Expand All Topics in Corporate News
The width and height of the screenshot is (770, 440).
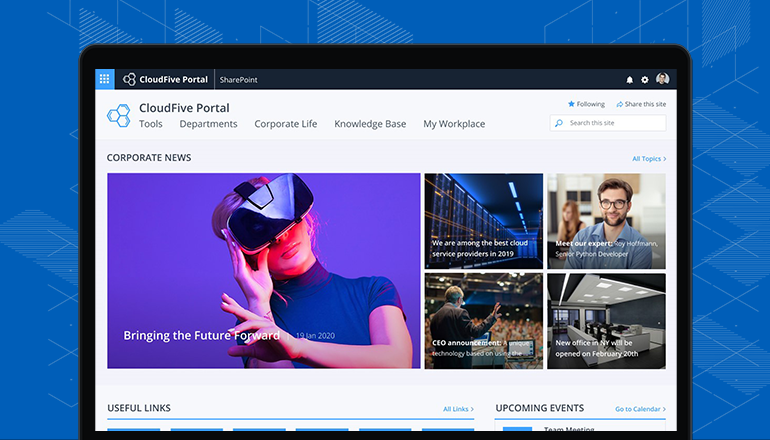(648, 158)
